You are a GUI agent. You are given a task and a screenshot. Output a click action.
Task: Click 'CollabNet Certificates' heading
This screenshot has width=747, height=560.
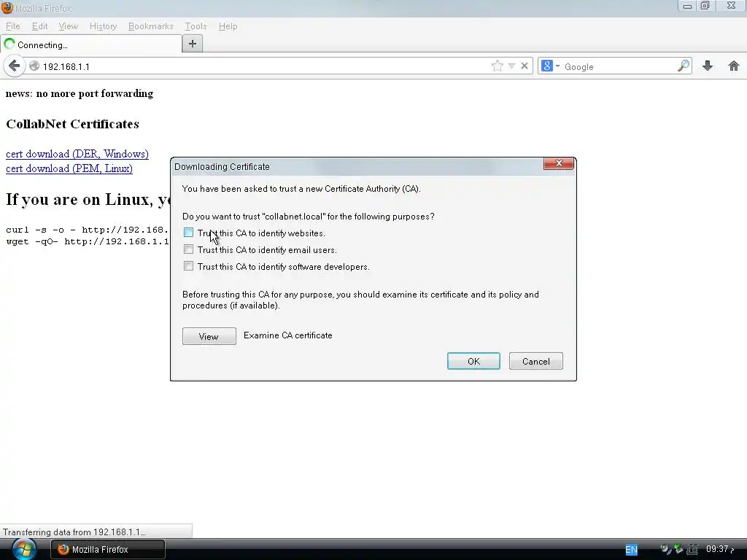click(x=72, y=124)
